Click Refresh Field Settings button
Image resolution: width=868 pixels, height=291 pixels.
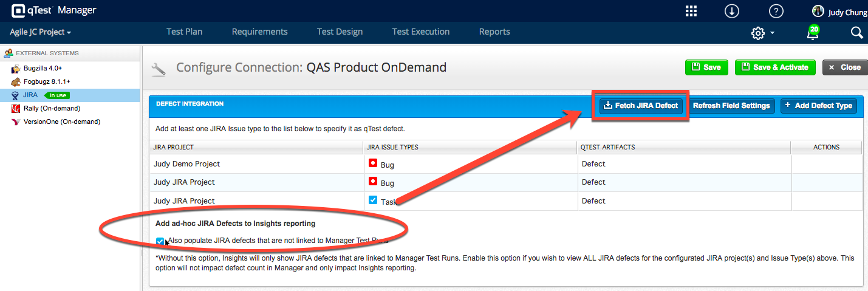(x=731, y=106)
